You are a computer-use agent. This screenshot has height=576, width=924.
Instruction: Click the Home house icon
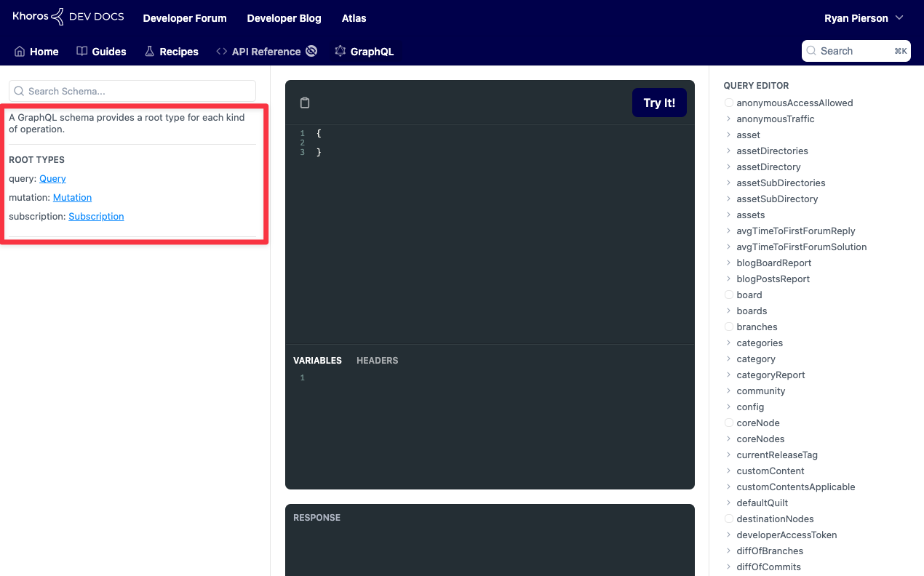20,52
